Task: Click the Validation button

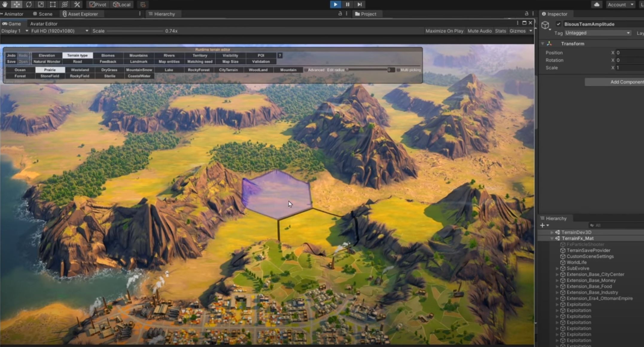Action: 261,62
